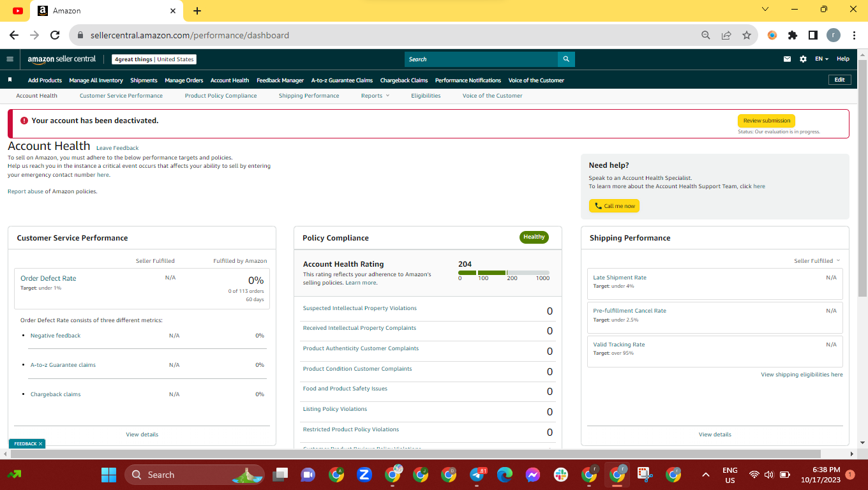Share this page using the share icon
The width and height of the screenshot is (868, 490).
[x=726, y=35]
